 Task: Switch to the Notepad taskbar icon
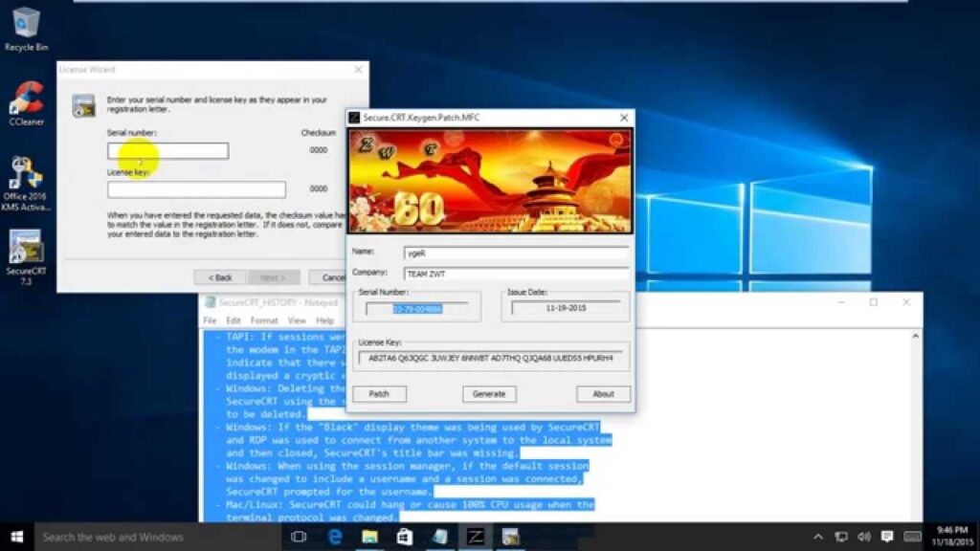tap(440, 537)
